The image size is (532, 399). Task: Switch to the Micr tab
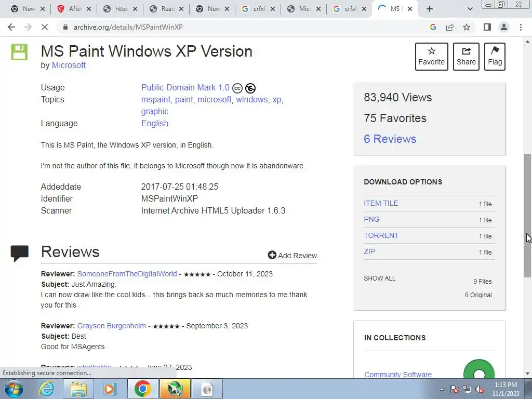[x=304, y=9]
